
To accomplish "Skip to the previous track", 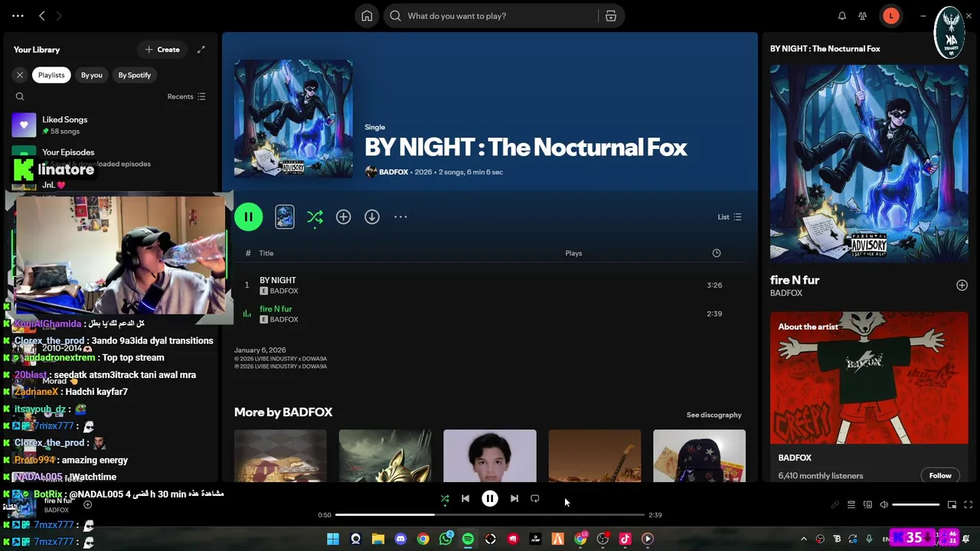I will (465, 499).
